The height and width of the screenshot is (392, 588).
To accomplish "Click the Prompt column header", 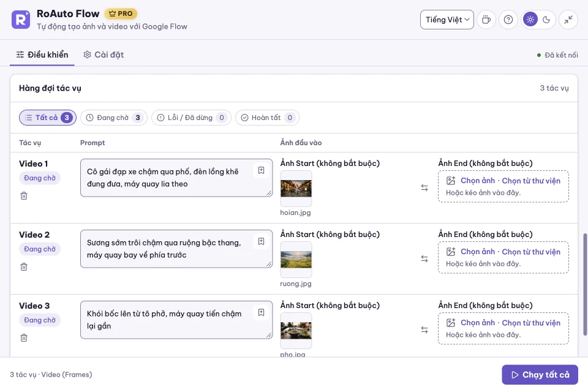I will 92,143.
